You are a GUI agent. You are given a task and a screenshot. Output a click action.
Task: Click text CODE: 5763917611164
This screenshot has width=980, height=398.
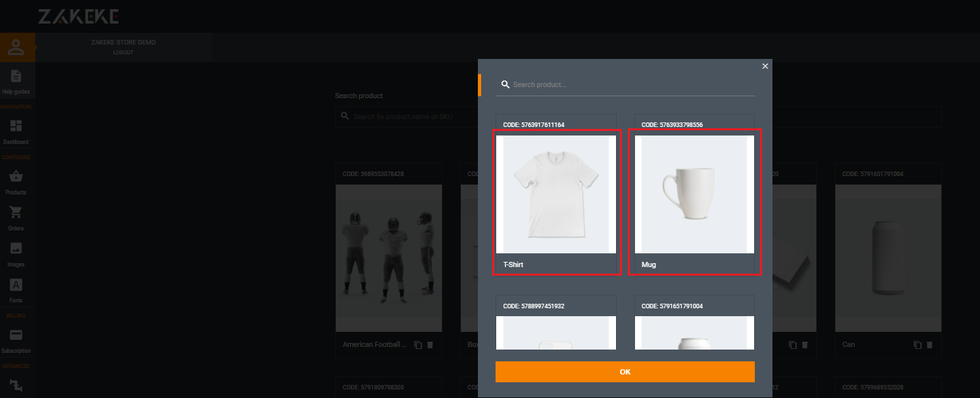pos(534,124)
